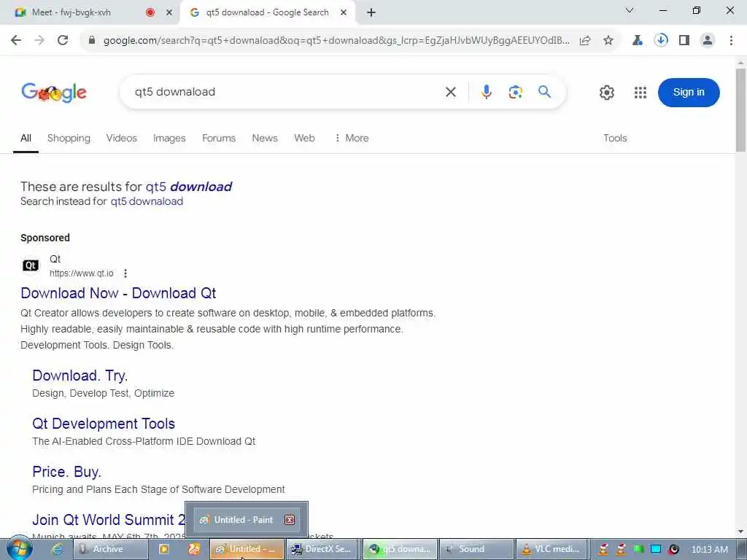Open the Chrome profile avatar
The height and width of the screenshot is (560, 747).
click(x=708, y=41)
